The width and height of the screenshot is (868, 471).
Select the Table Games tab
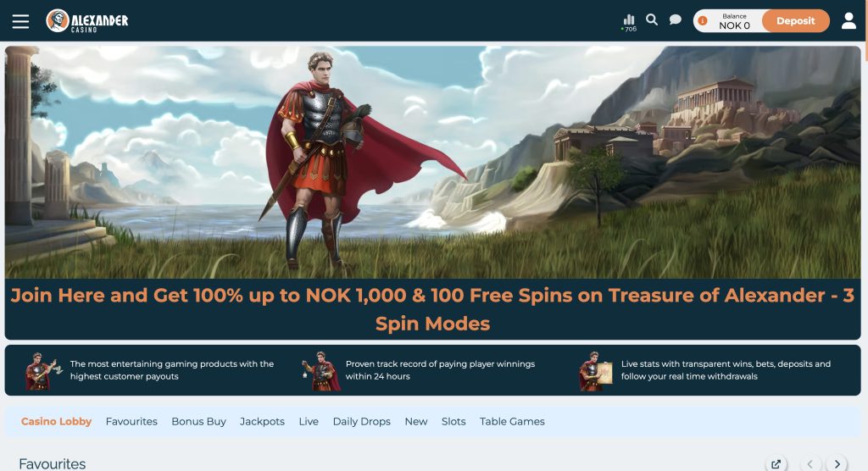512,422
